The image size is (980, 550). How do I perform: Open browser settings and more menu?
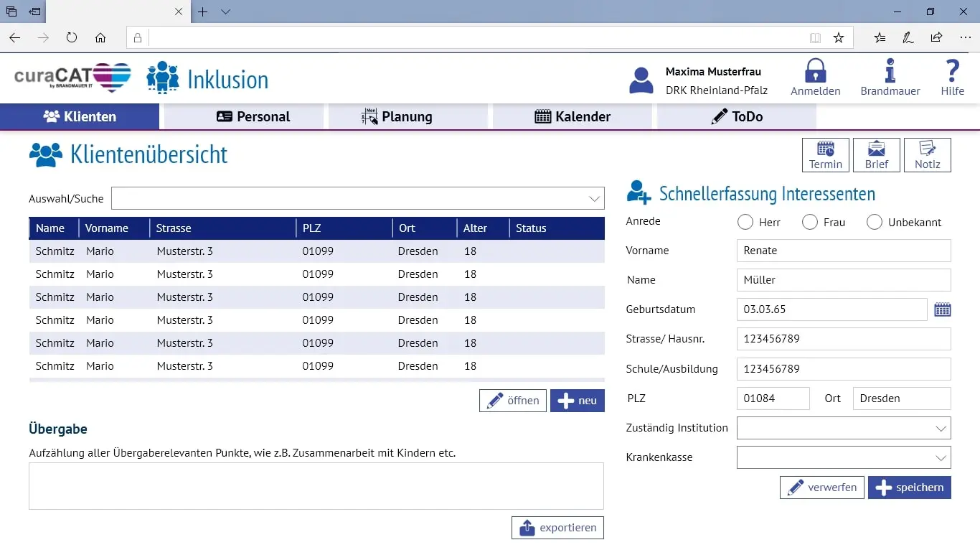pos(965,38)
